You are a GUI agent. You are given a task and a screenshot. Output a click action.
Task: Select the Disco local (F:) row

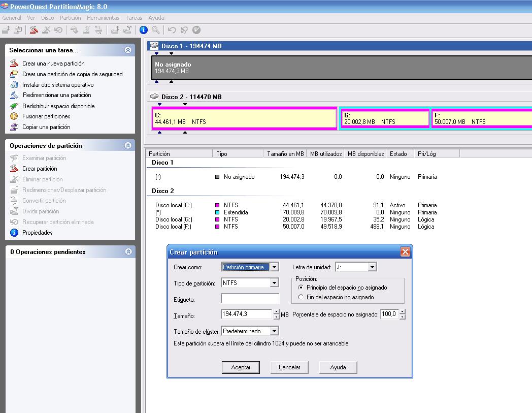pyautogui.click(x=296, y=227)
